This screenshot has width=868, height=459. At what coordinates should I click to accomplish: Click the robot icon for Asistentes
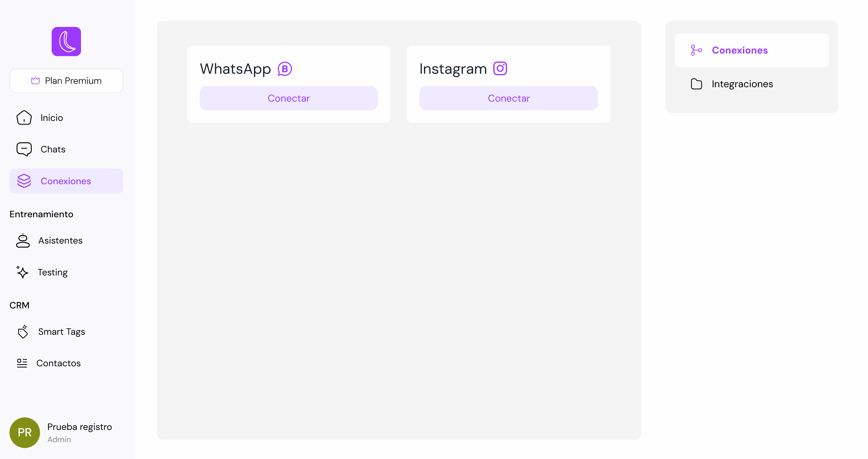pyautogui.click(x=23, y=241)
